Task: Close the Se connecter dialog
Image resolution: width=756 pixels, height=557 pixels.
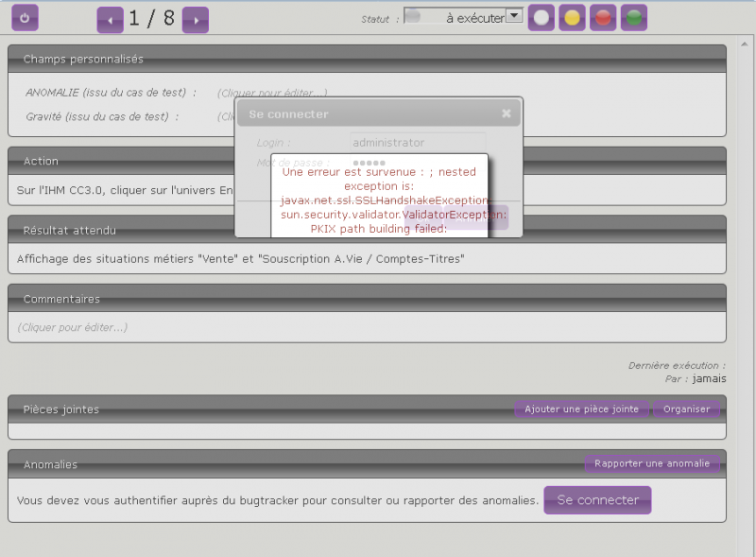Action: [x=506, y=113]
